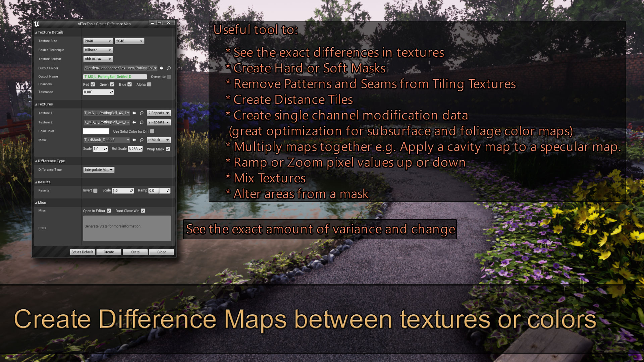Screen dimensions: 644x362
Task: Use selected asset arrow for Texture 2
Action: pos(134,122)
